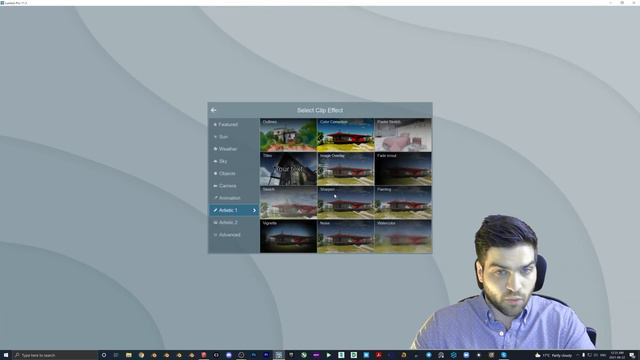Click the Artistic 1 brush icon
This screenshot has height=360, width=640.
pyautogui.click(x=215, y=210)
